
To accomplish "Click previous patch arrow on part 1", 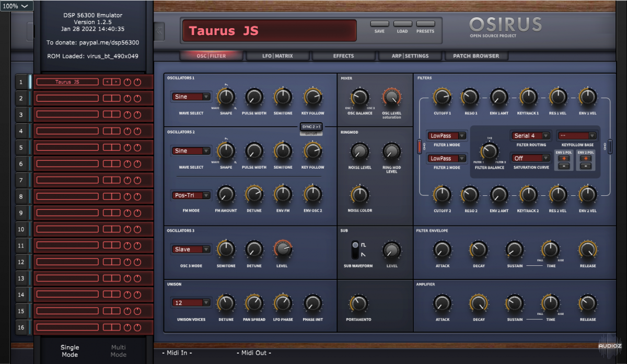I will tap(107, 82).
